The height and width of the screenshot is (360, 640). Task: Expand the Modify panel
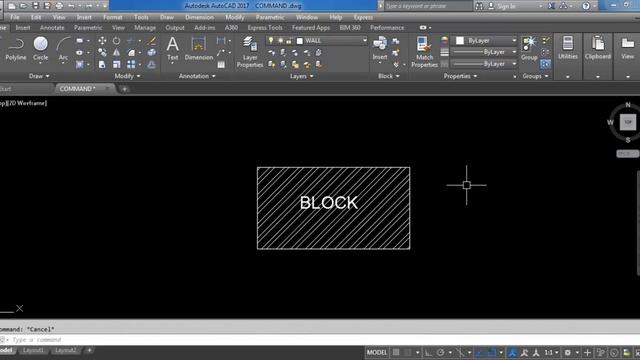click(127, 76)
